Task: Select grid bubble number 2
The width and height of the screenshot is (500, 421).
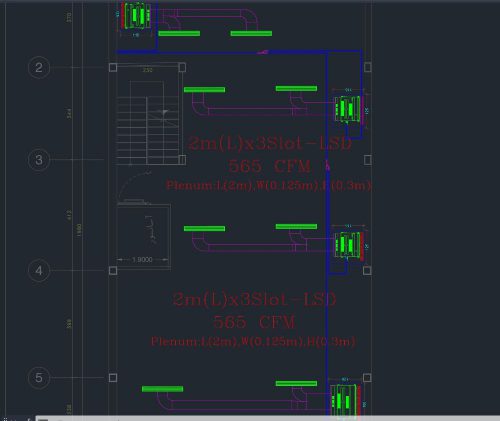Action: pos(39,67)
